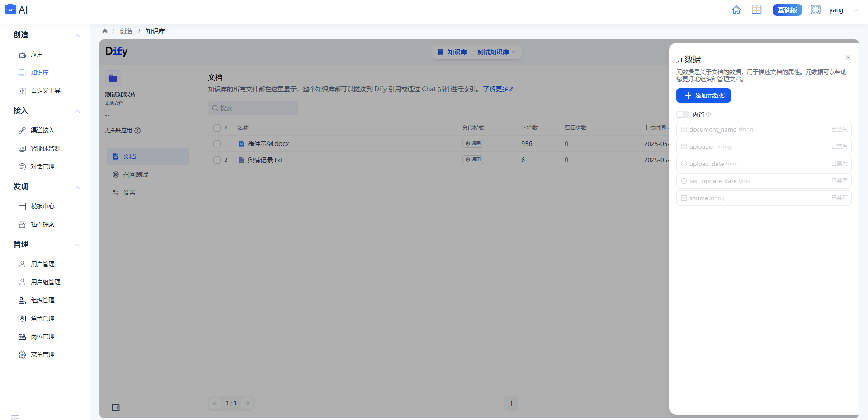Click the 添加元数据 button
This screenshot has width=868, height=420.
click(703, 95)
